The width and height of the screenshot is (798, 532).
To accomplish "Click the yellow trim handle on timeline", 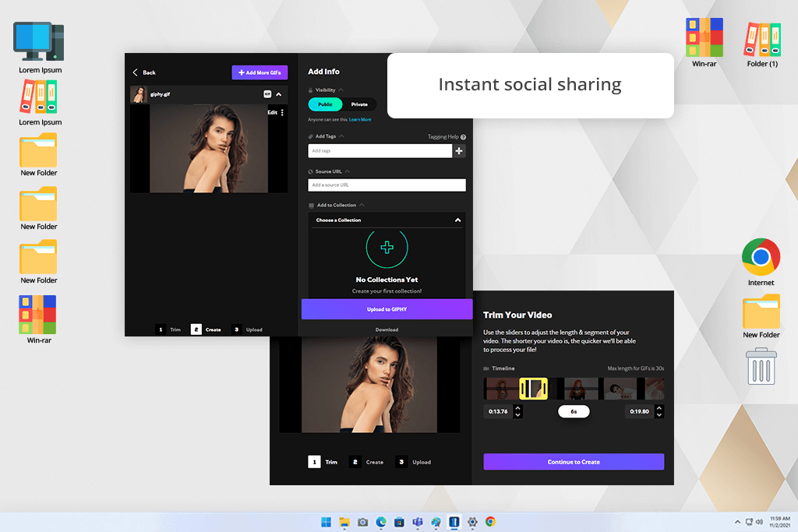I will click(x=533, y=389).
